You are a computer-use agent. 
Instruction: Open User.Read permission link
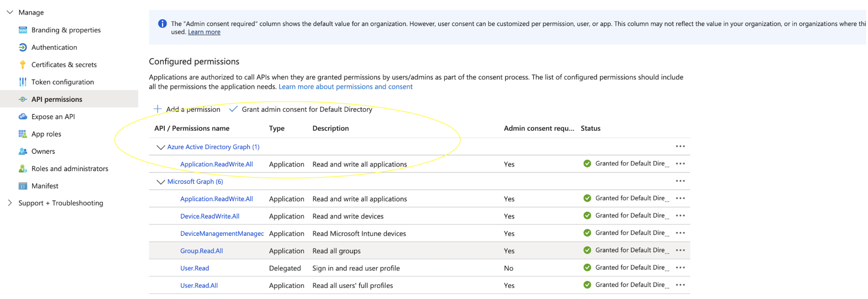click(195, 269)
